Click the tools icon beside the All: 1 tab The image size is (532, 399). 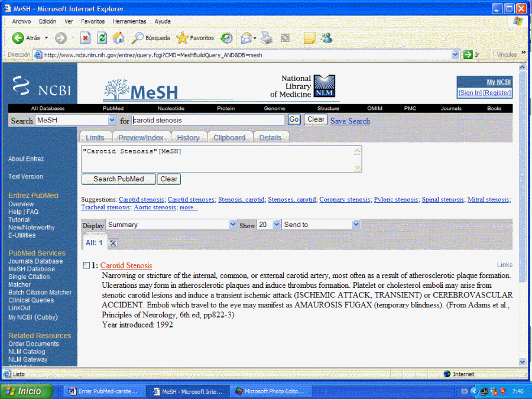click(113, 243)
